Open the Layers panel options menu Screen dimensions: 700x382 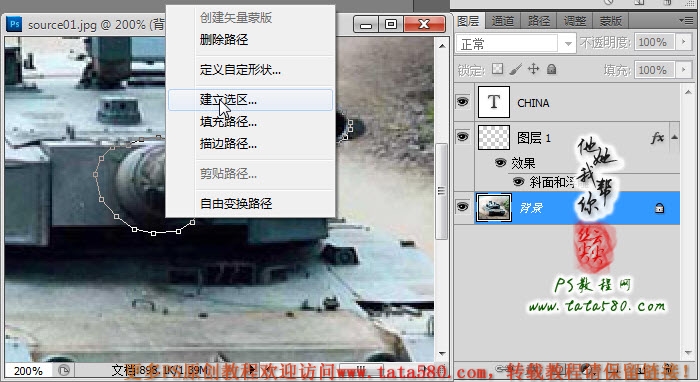pos(686,21)
